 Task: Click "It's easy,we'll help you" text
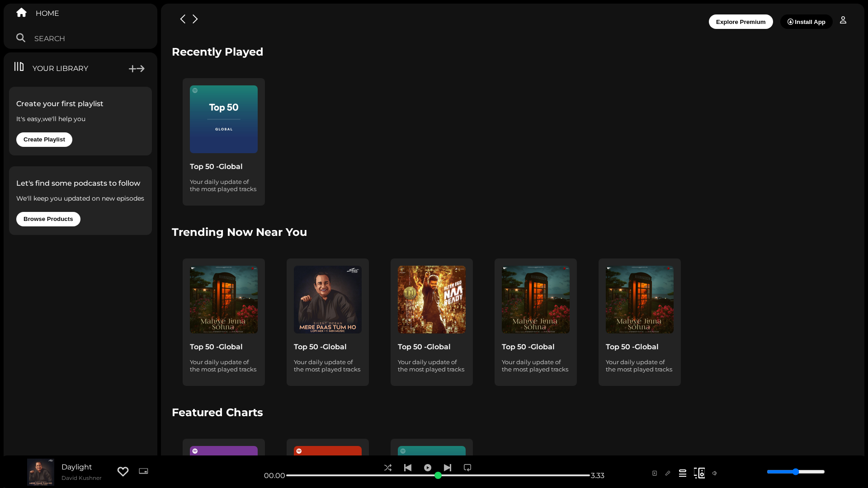click(x=51, y=119)
